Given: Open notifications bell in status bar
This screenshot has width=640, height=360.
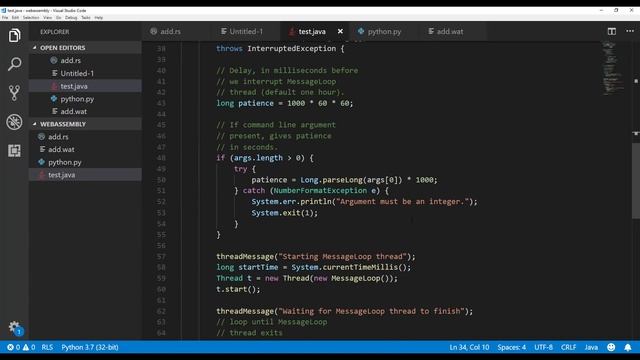Looking at the screenshot, I should tap(628, 347).
